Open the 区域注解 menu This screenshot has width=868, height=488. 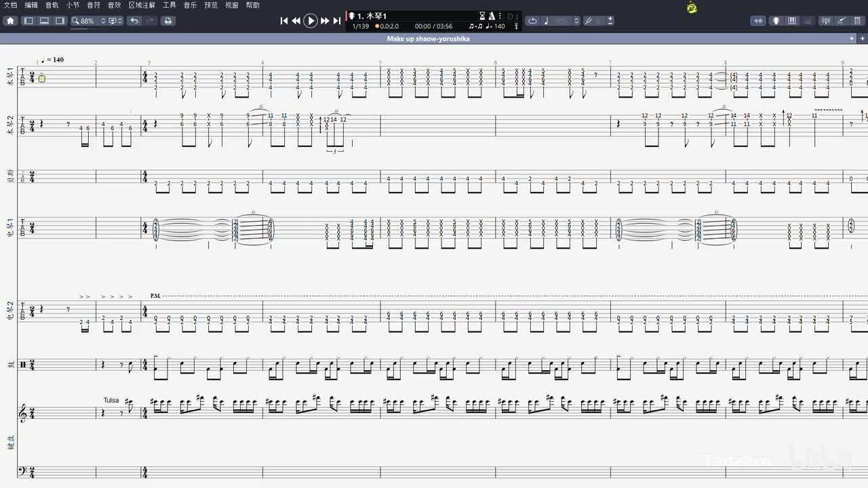[142, 5]
